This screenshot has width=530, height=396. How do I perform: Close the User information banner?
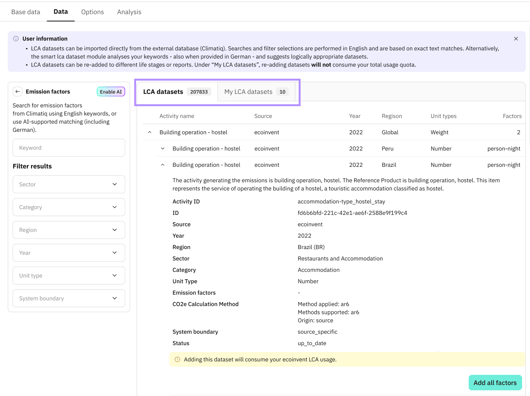(516, 39)
